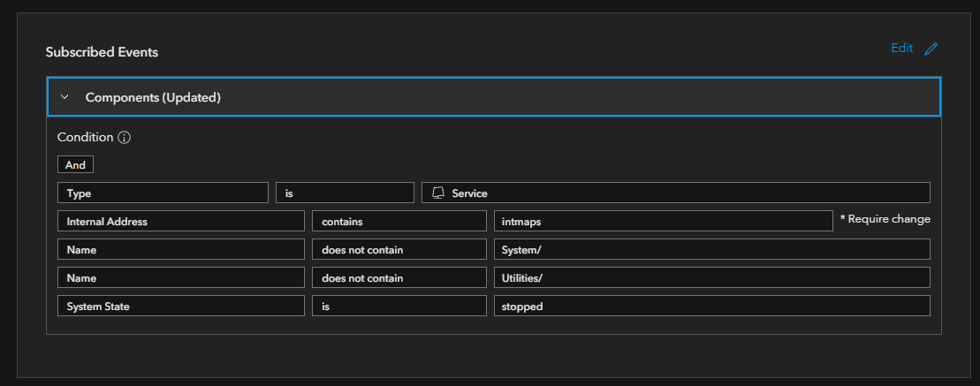Click the System/ value field
Viewport: 980px width, 386px height.
(711, 249)
